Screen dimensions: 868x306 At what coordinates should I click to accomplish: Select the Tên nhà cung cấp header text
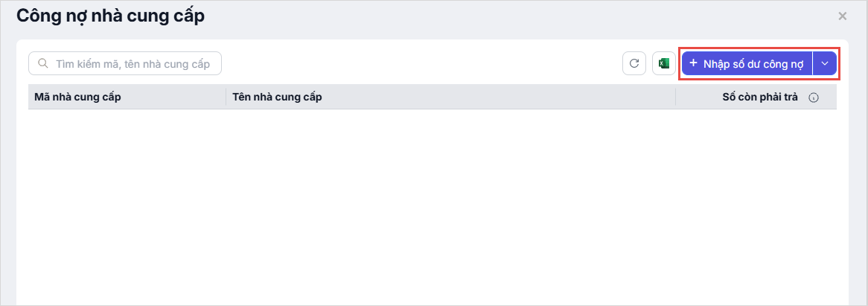(x=277, y=98)
